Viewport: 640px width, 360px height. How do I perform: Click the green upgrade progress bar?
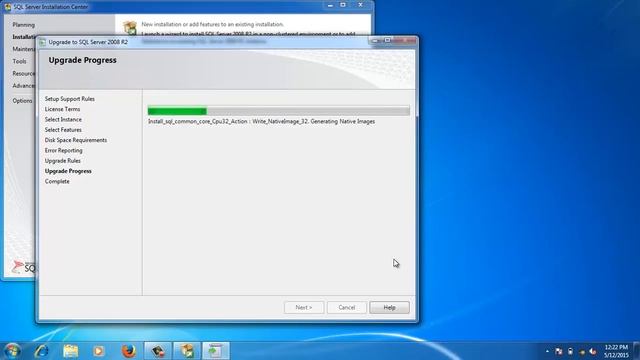click(x=279, y=111)
